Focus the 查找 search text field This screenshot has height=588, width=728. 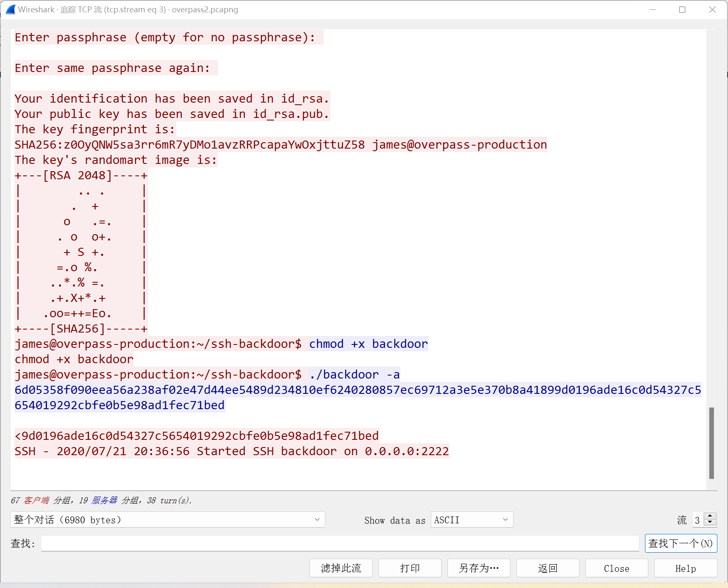coord(340,543)
